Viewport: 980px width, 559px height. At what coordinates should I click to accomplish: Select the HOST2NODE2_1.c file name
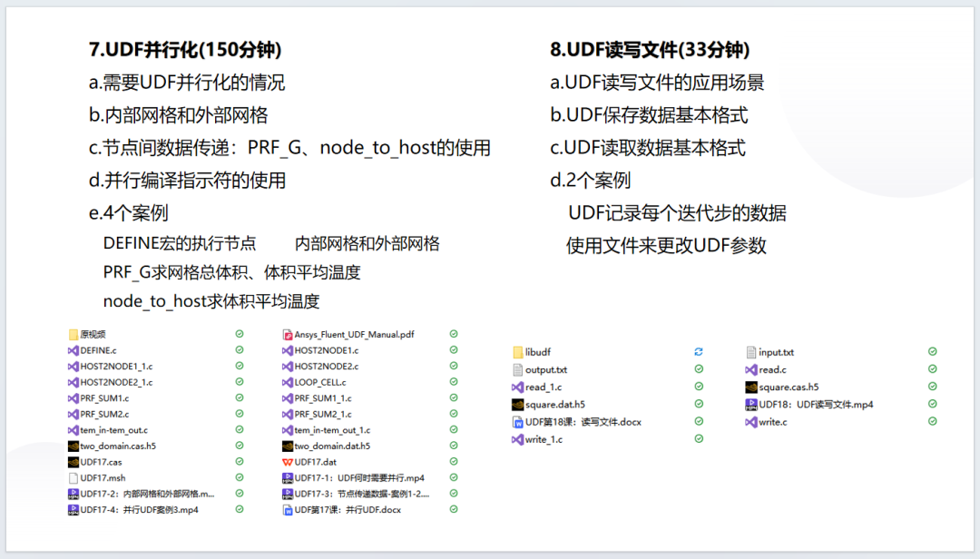click(x=116, y=382)
